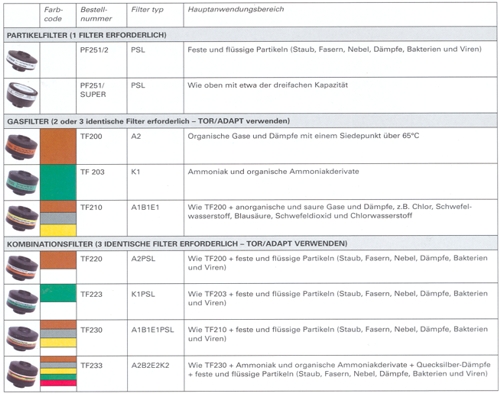Select the TF230 order number text
This screenshot has width=500, height=394.
91,330
